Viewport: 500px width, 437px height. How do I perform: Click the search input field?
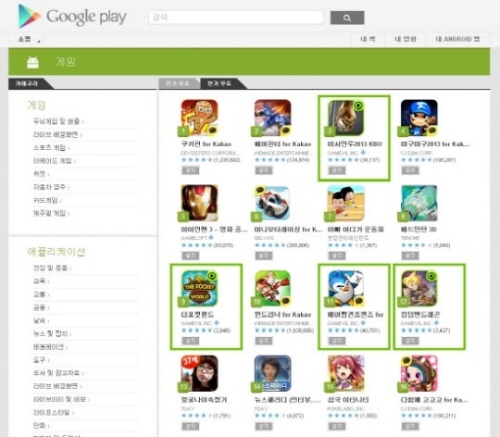(236, 17)
